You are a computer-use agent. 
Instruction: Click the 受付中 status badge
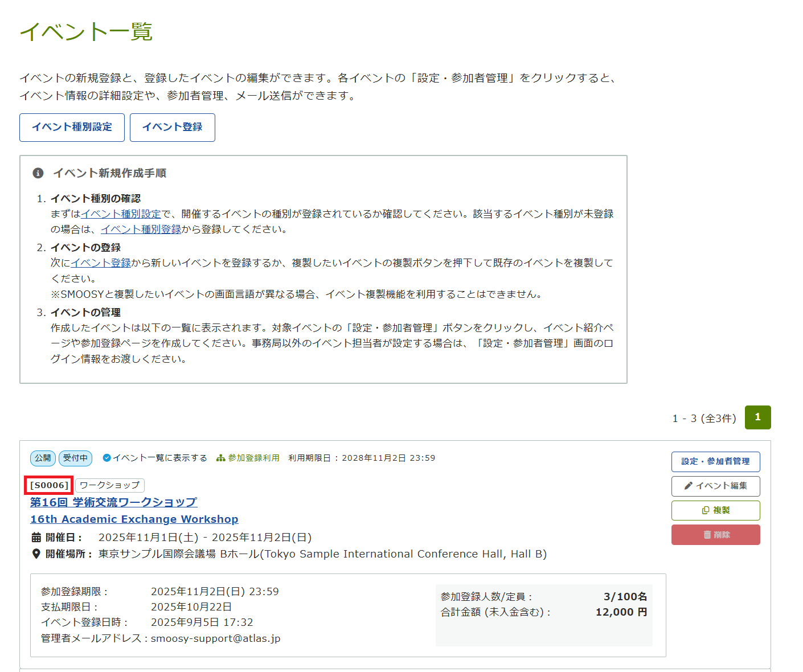click(75, 458)
